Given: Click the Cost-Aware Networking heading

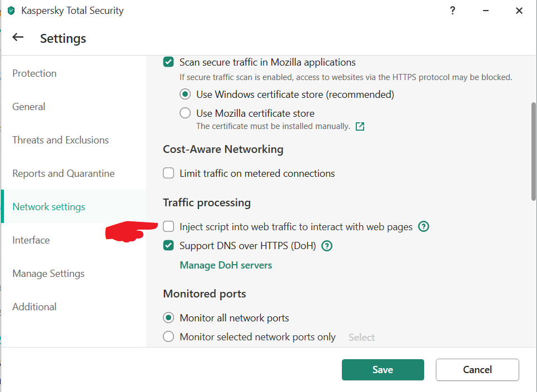Looking at the screenshot, I should click(x=223, y=149).
